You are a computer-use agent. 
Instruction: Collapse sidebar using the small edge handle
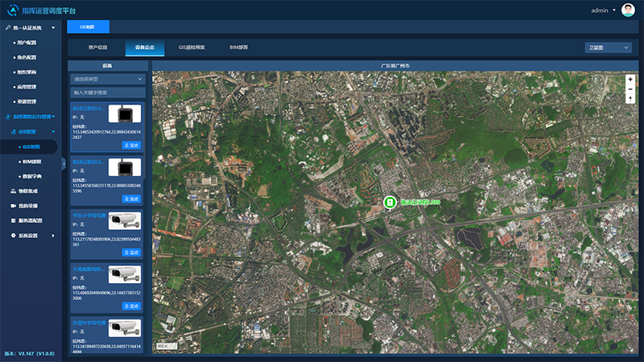(63, 162)
